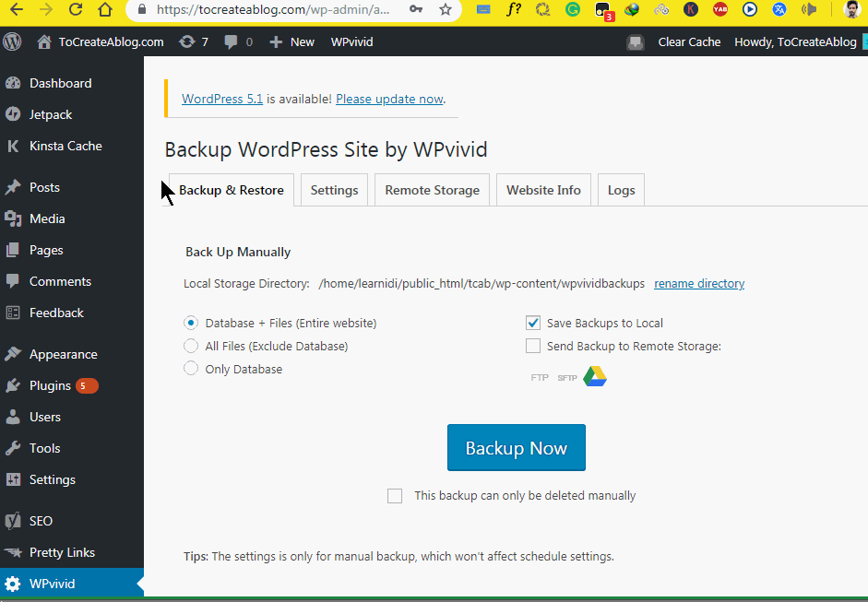
Task: Click the WordPress 5.1 link
Action: point(222,99)
